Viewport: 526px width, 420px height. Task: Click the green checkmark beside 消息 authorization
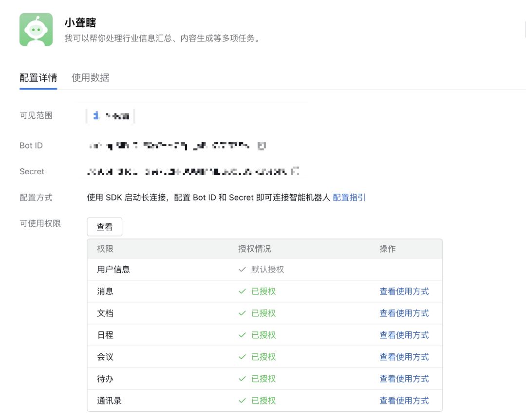[x=242, y=291]
